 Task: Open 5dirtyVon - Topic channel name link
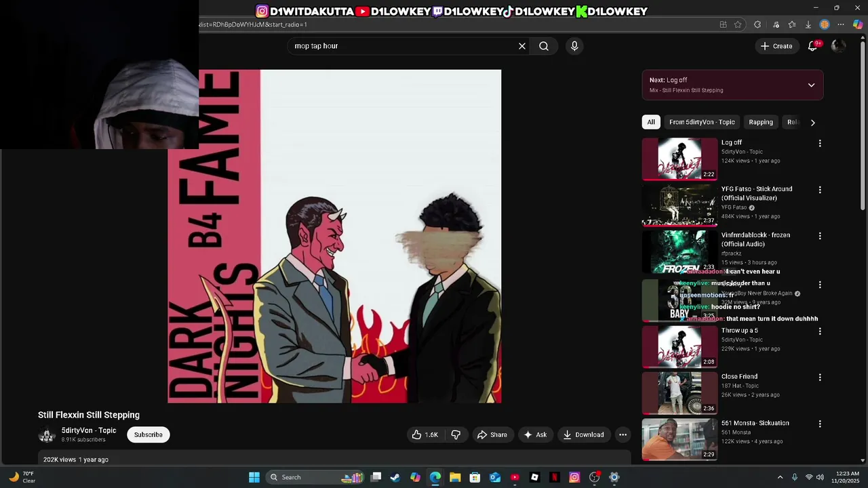89,430
